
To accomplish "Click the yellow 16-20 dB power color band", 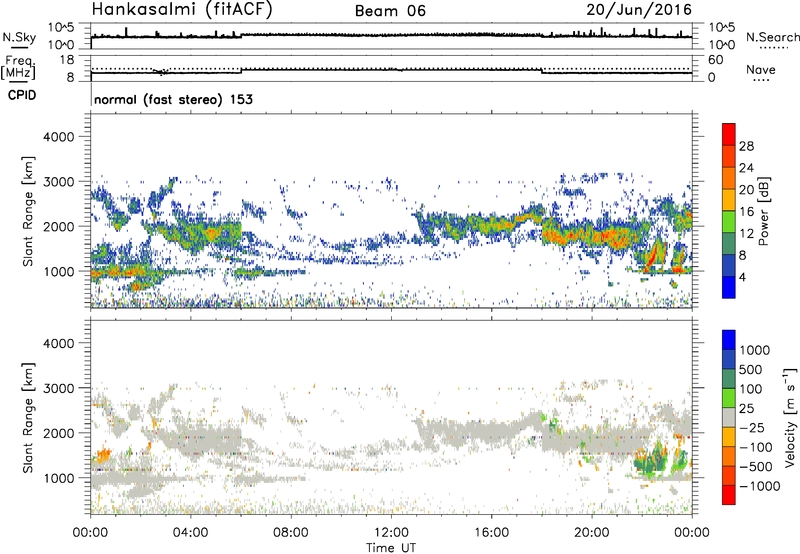I will point(729,199).
